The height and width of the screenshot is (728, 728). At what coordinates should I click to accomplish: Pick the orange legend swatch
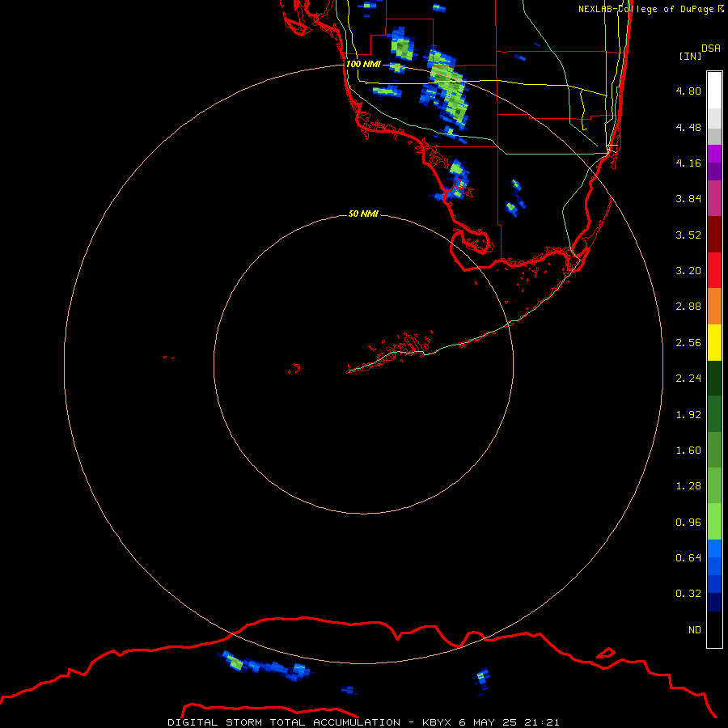[714, 306]
